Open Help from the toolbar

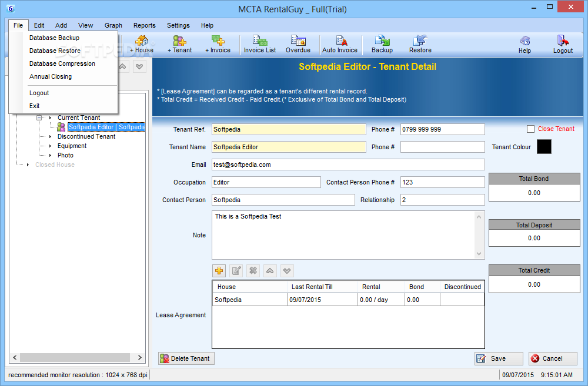click(524, 45)
